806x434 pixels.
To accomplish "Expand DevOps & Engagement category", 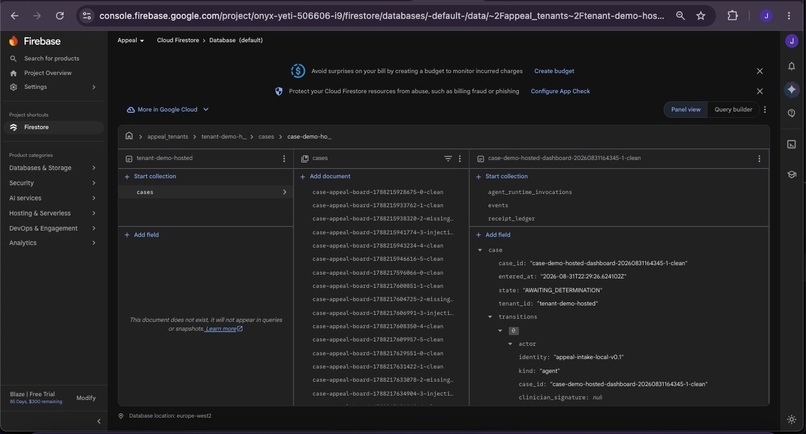I will 52,228.
